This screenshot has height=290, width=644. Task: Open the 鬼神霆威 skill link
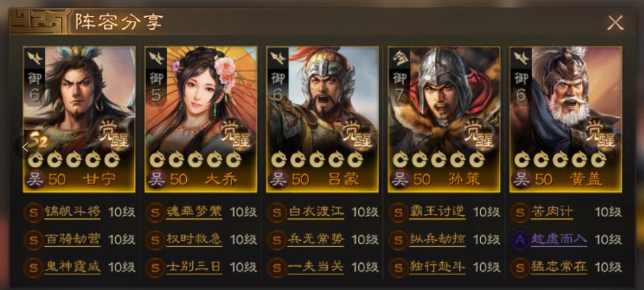pos(72,267)
